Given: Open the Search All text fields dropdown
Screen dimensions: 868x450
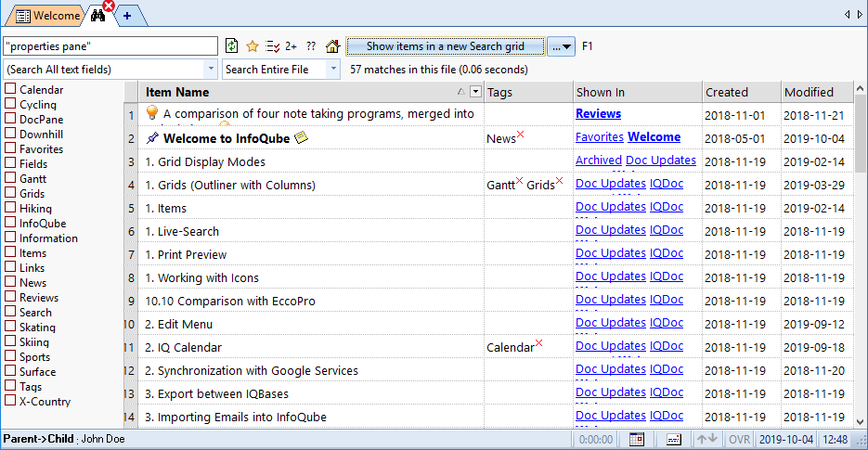Looking at the screenshot, I should (211, 70).
